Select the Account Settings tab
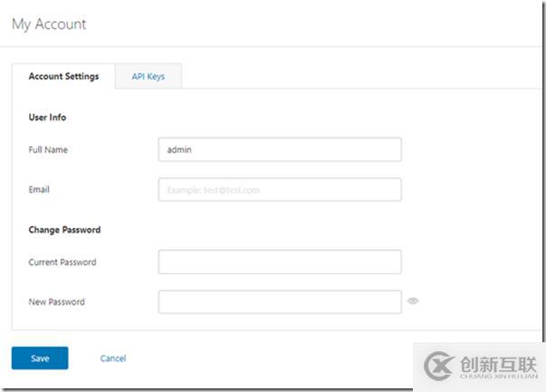 (x=63, y=77)
